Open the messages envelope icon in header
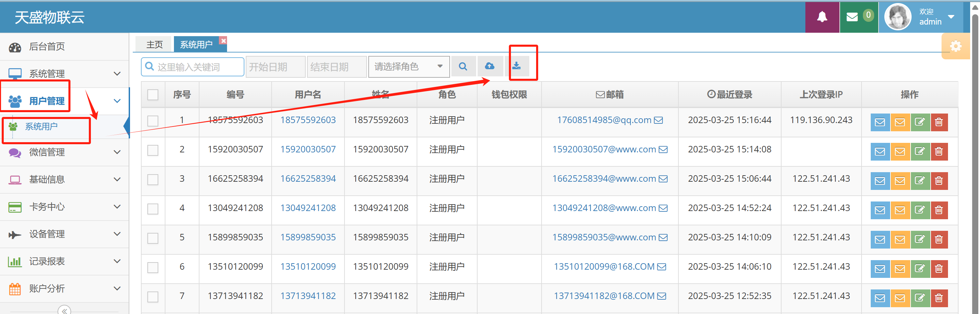The image size is (980, 314). tap(852, 17)
